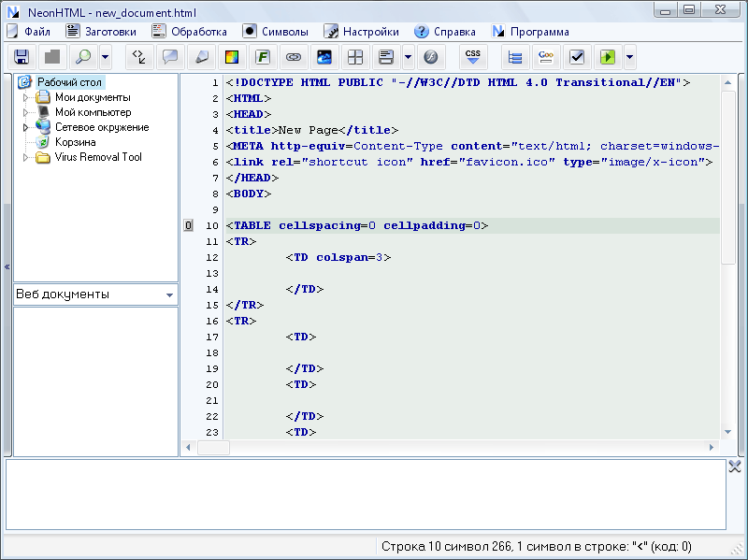Viewport: 748px width, 560px height.
Task: Open the Символы menu
Action: click(275, 32)
